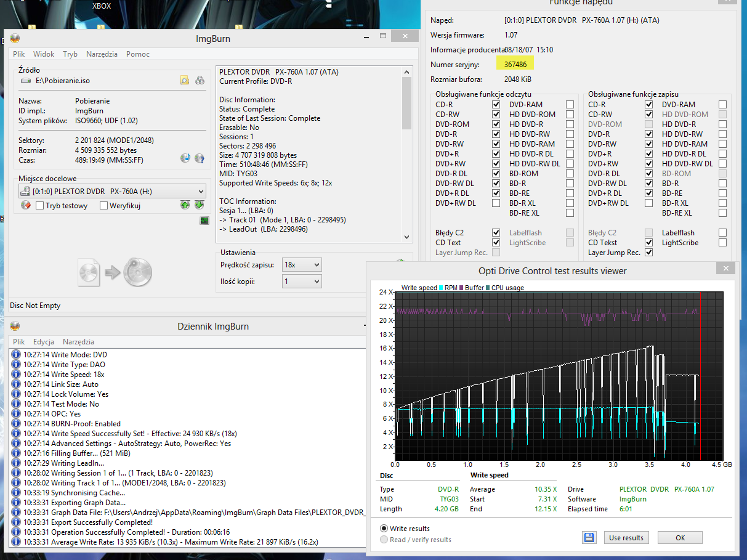The image size is (747, 560).
Task: Open the Plik menu in ImgBurn window
Action: point(19,54)
